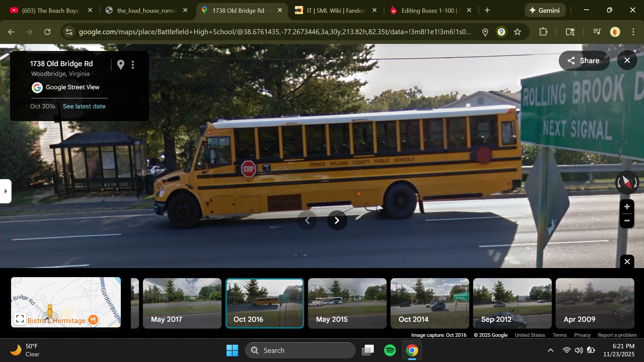Image resolution: width=644 pixels, height=362 pixels.
Task: Open the browser Extensions puzzle icon
Action: [543, 32]
